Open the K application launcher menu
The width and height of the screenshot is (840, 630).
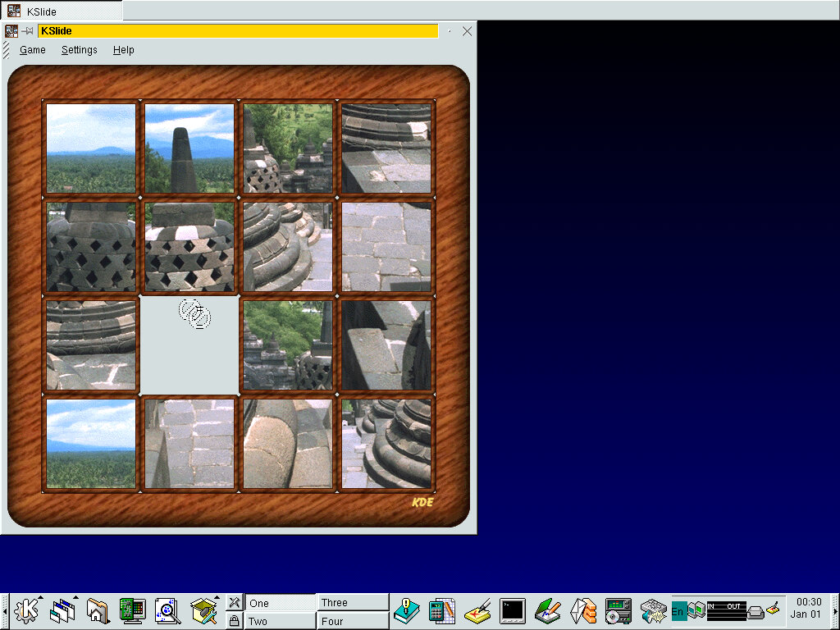click(27, 611)
